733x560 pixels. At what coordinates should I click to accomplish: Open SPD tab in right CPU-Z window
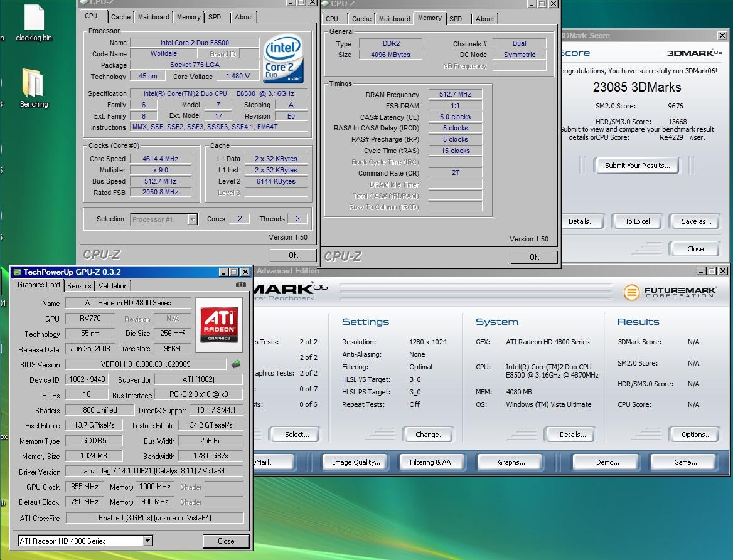[456, 19]
